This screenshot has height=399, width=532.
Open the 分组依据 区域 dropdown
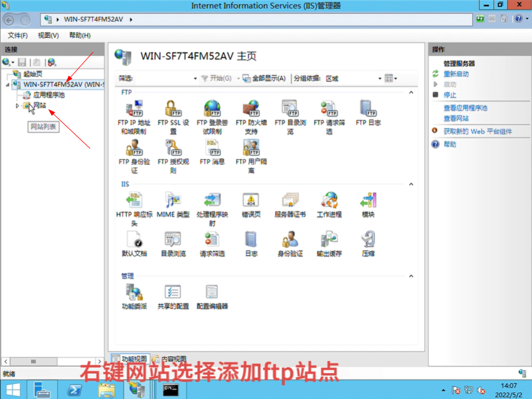pos(380,79)
